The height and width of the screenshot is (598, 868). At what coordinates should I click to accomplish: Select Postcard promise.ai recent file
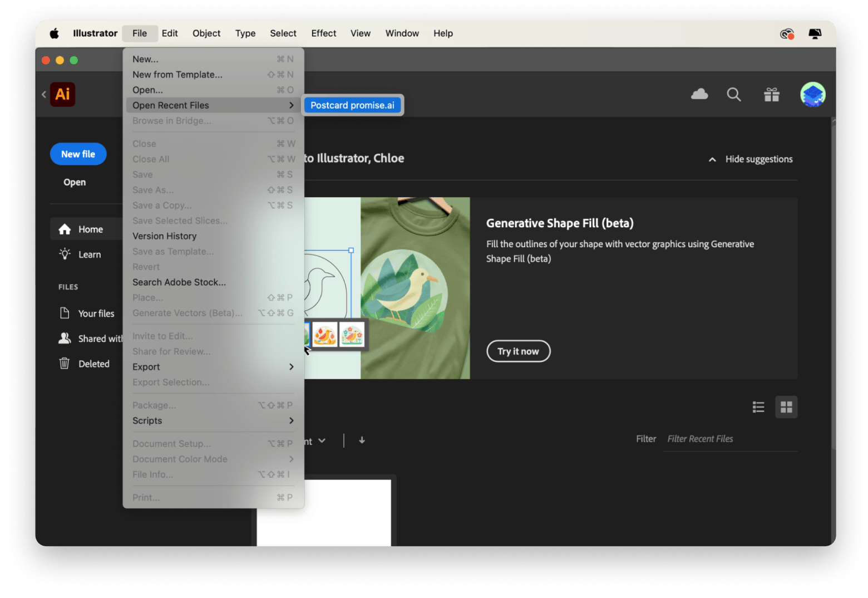(352, 105)
